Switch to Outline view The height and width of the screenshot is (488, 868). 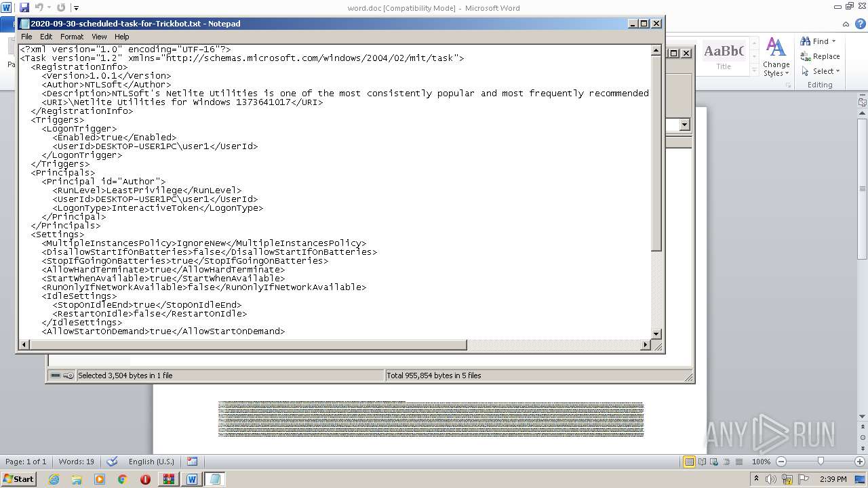[727, 462]
